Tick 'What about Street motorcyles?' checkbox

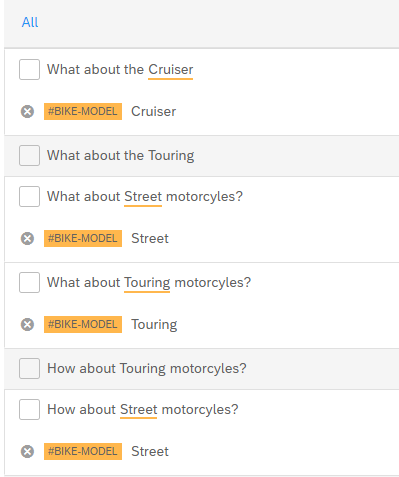(x=29, y=196)
